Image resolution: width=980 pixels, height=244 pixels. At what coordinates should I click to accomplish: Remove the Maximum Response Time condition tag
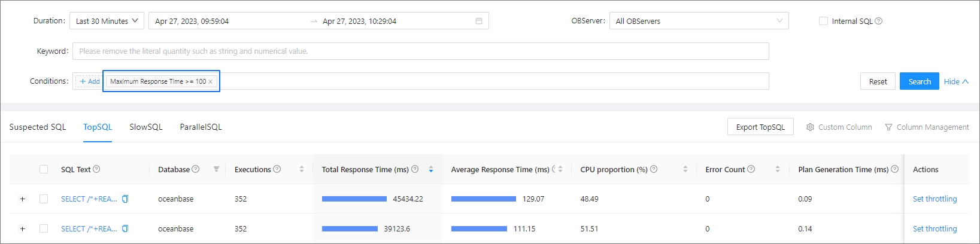tap(211, 82)
